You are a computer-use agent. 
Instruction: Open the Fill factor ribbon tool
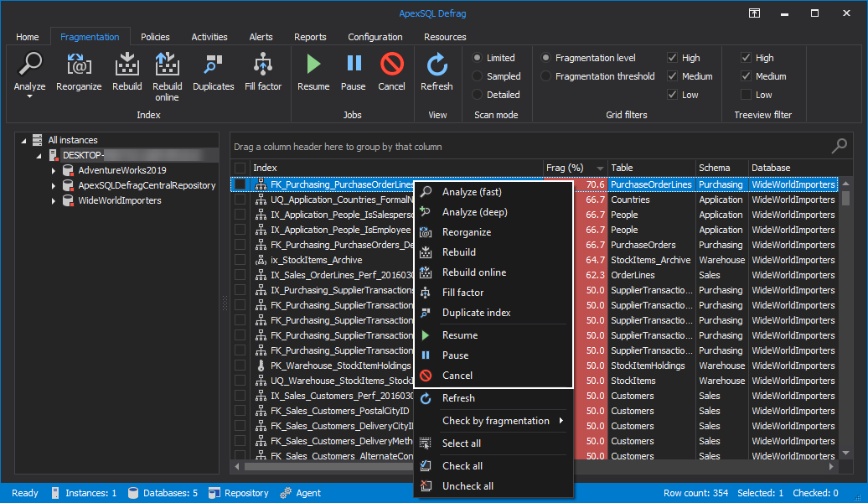pos(263,65)
